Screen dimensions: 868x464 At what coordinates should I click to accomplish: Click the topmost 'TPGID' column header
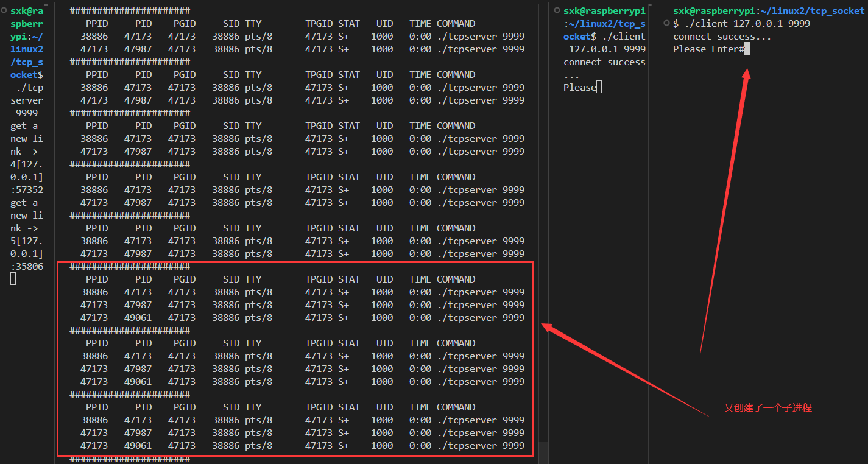point(319,23)
